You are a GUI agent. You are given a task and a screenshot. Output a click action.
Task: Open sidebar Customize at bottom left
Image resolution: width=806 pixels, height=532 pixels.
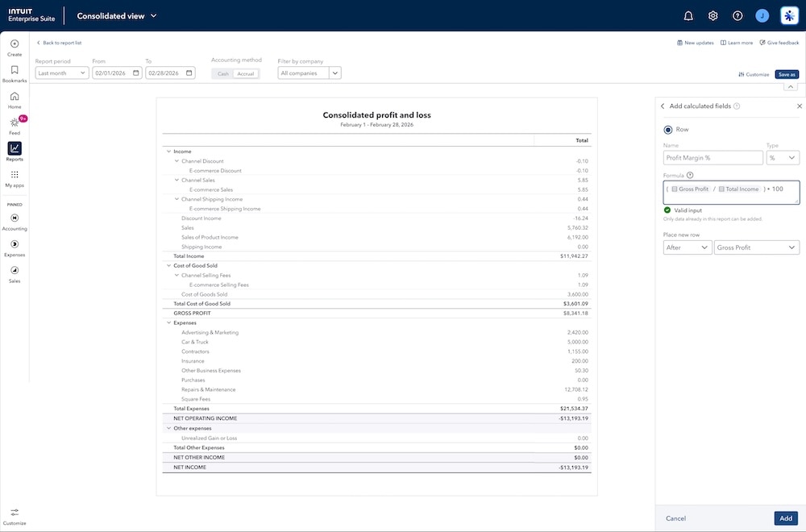click(15, 517)
